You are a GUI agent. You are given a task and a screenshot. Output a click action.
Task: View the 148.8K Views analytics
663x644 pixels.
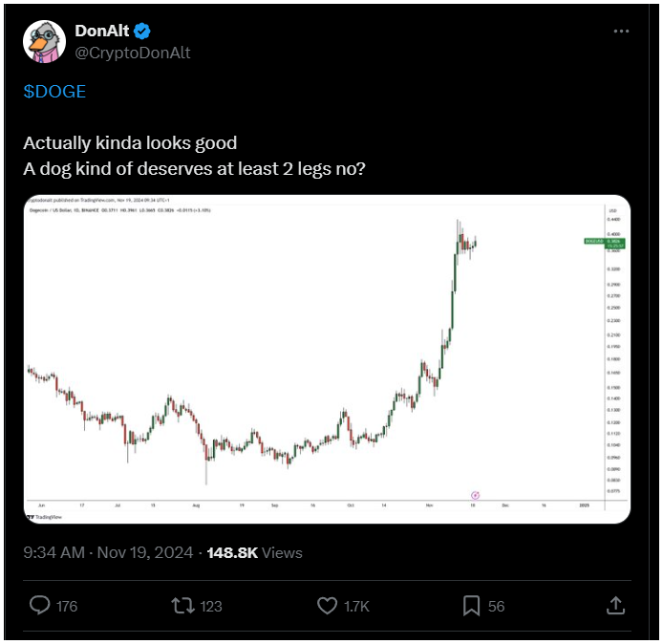tap(255, 552)
